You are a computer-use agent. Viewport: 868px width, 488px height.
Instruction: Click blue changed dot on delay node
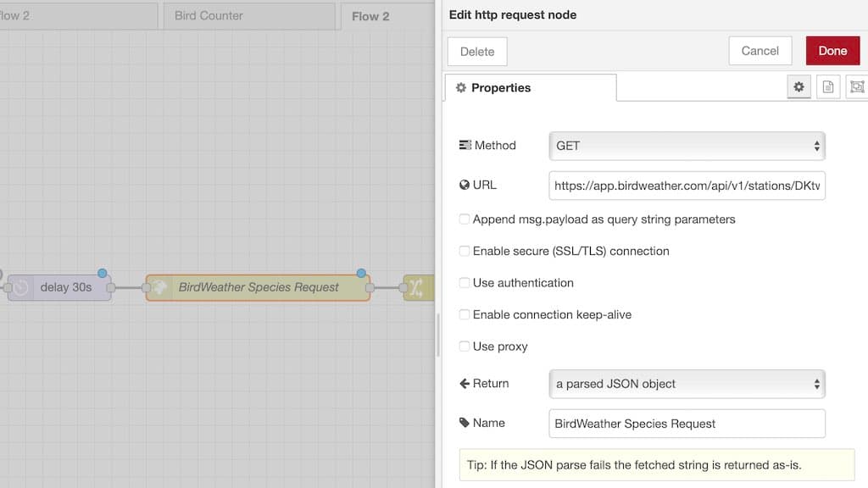click(x=102, y=274)
